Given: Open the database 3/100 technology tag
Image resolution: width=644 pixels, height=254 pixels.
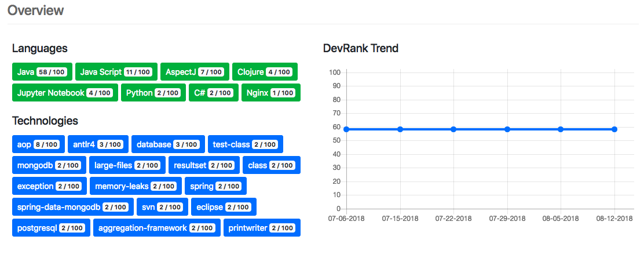Looking at the screenshot, I should (x=169, y=144).
